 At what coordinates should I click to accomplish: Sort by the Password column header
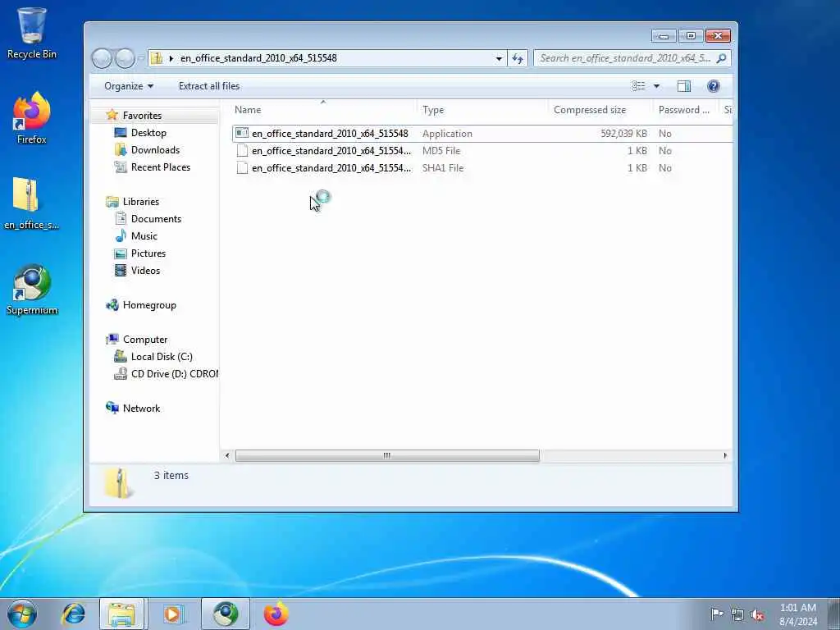686,110
